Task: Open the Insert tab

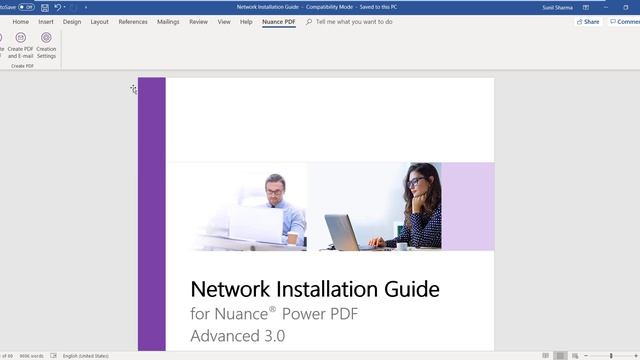Action: point(46,22)
